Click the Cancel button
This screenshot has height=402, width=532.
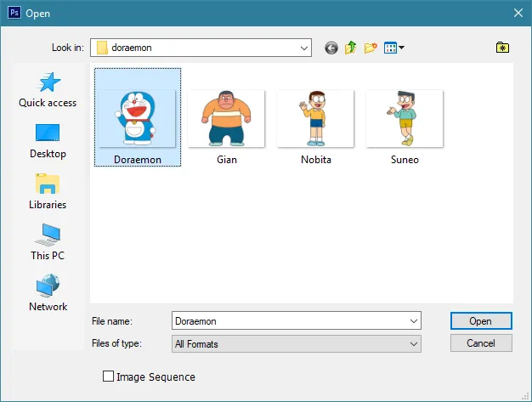pyautogui.click(x=481, y=343)
